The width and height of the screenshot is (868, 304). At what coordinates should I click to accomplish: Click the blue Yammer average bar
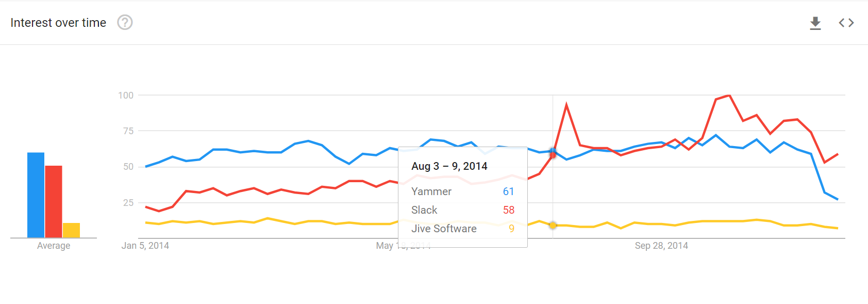point(36,195)
